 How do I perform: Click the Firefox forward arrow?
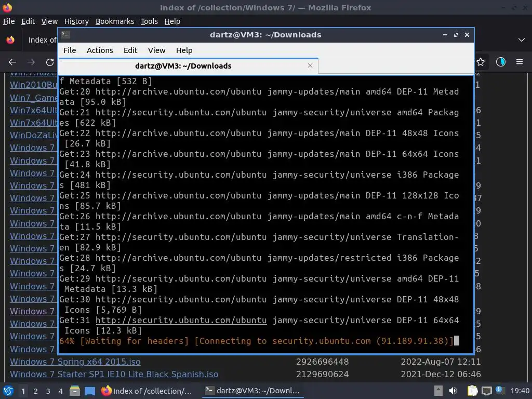(31, 62)
